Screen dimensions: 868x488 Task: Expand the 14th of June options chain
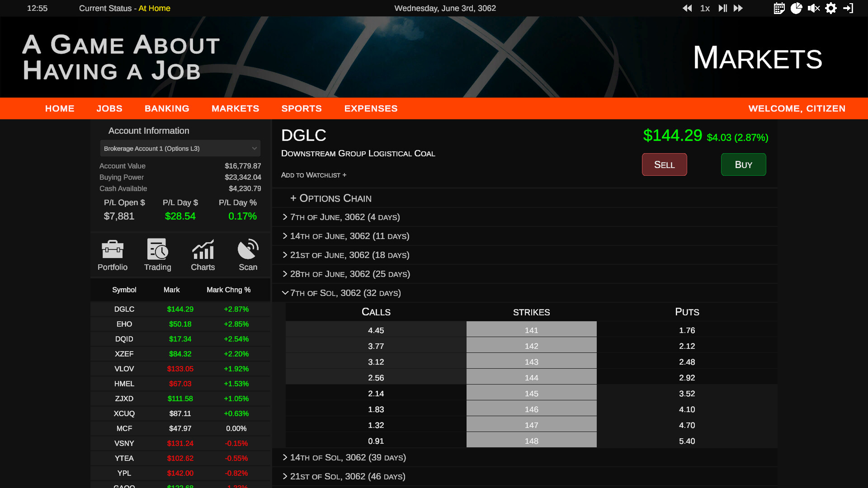pyautogui.click(x=349, y=236)
